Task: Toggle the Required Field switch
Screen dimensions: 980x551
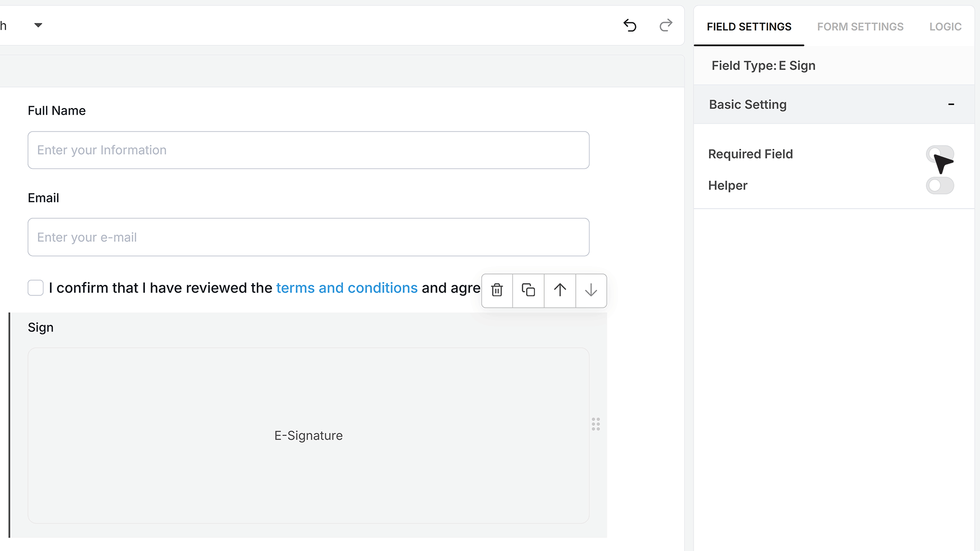Action: click(x=940, y=154)
